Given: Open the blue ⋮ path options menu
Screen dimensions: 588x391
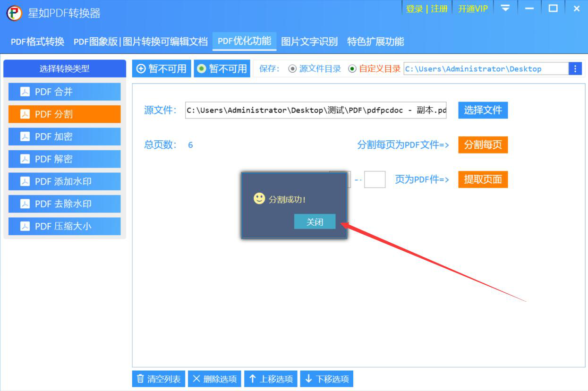Looking at the screenshot, I should [576, 69].
